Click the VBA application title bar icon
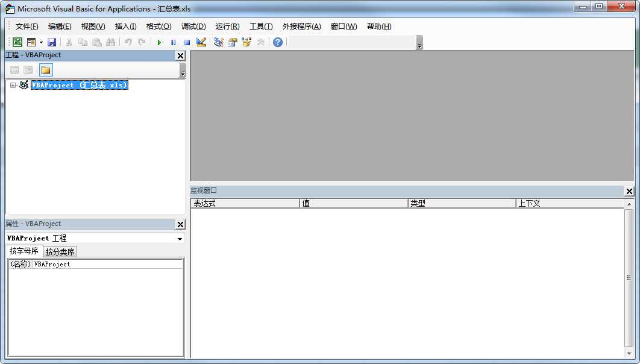Viewport: 640px width, 364px height. point(10,8)
